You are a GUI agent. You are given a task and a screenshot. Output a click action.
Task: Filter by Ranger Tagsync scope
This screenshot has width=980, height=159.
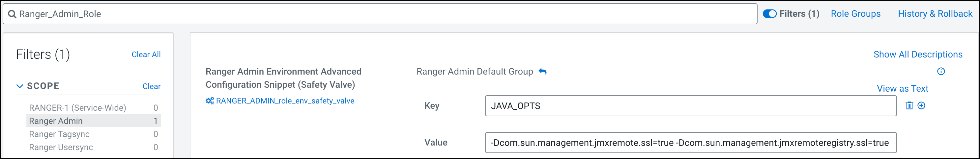pos(59,134)
